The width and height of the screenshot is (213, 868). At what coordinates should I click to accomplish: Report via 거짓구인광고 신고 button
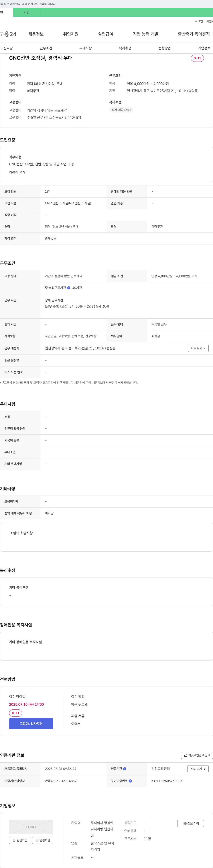pos(197,755)
